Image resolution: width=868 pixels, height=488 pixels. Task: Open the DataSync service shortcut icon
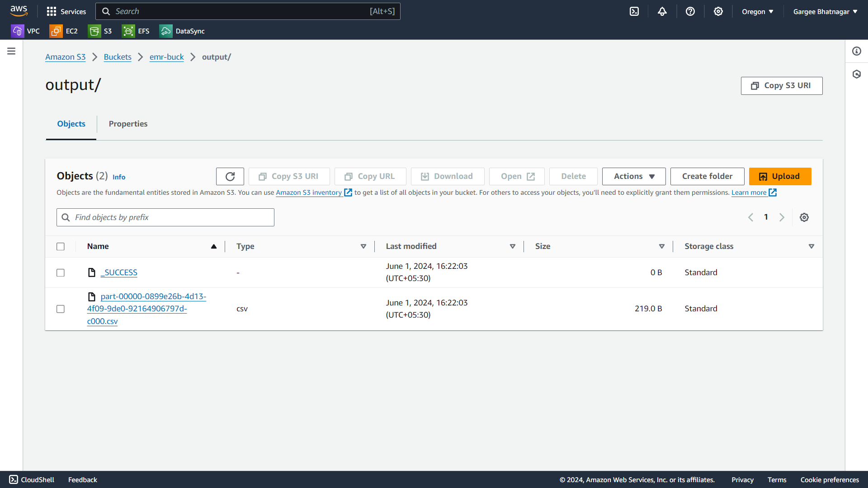click(x=166, y=31)
